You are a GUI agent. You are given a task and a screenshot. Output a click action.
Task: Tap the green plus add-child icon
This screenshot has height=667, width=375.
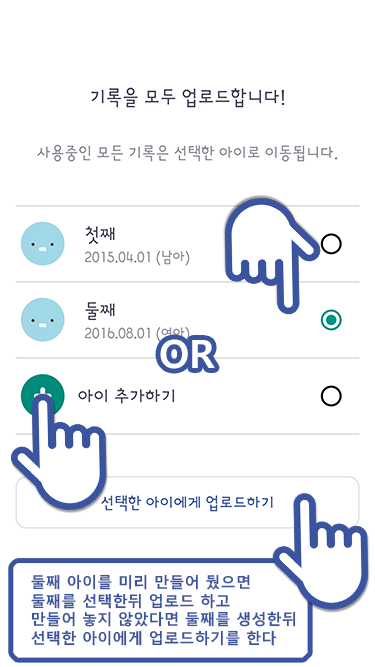click(x=43, y=396)
